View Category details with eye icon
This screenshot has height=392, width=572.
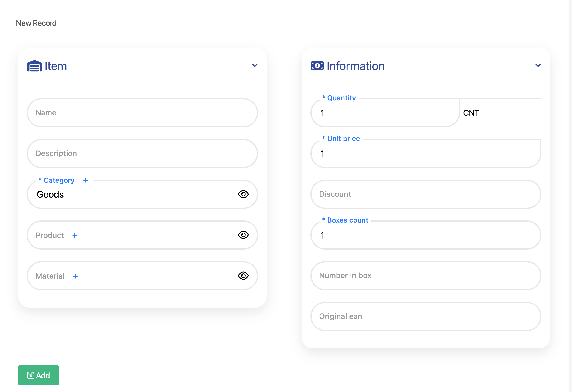coord(243,194)
